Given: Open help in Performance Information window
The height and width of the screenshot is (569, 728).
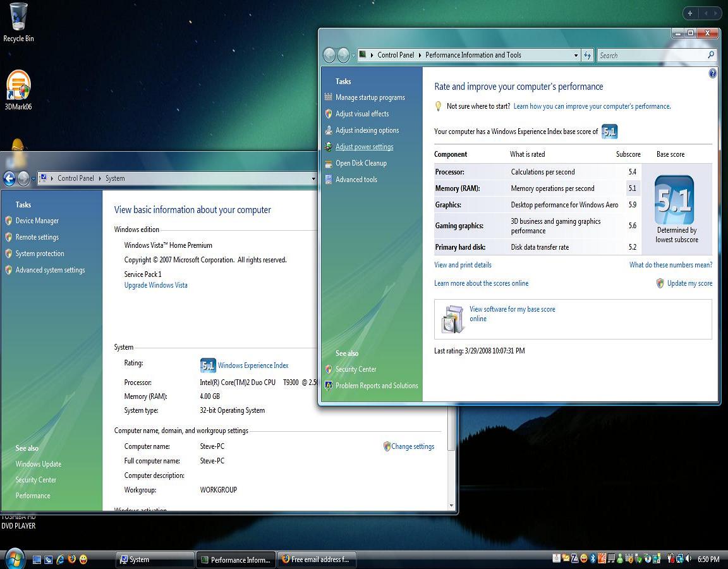Looking at the screenshot, I should [x=713, y=73].
